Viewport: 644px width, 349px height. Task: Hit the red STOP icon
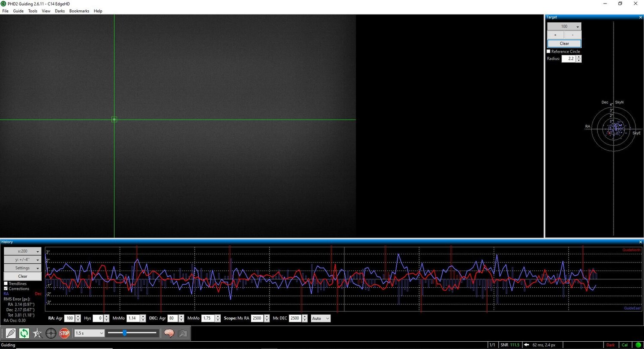pyautogui.click(x=64, y=333)
